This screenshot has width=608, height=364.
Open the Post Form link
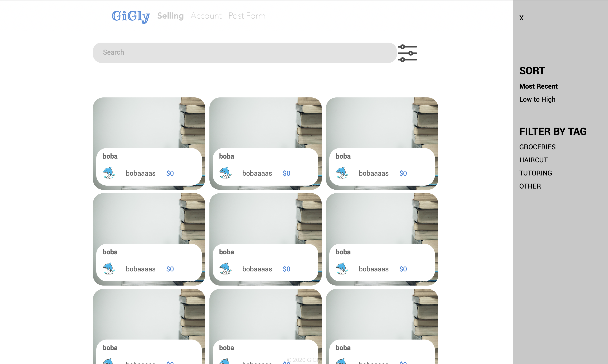point(247,16)
